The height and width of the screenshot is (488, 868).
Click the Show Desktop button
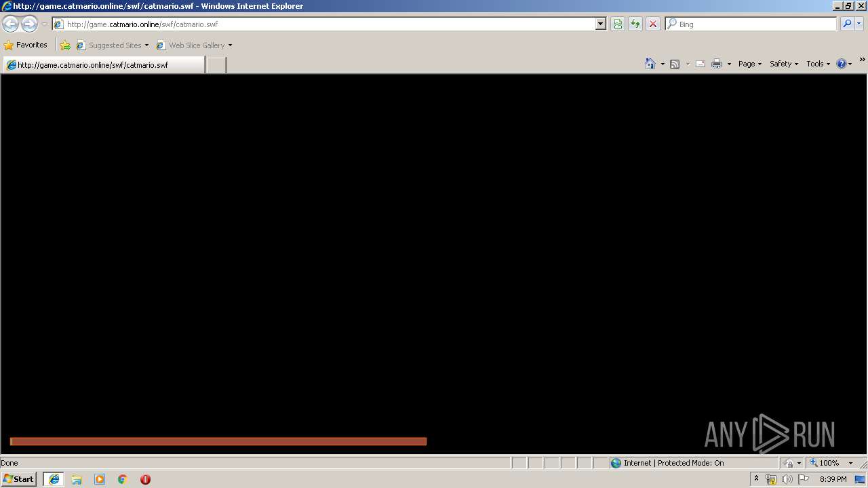860,479
